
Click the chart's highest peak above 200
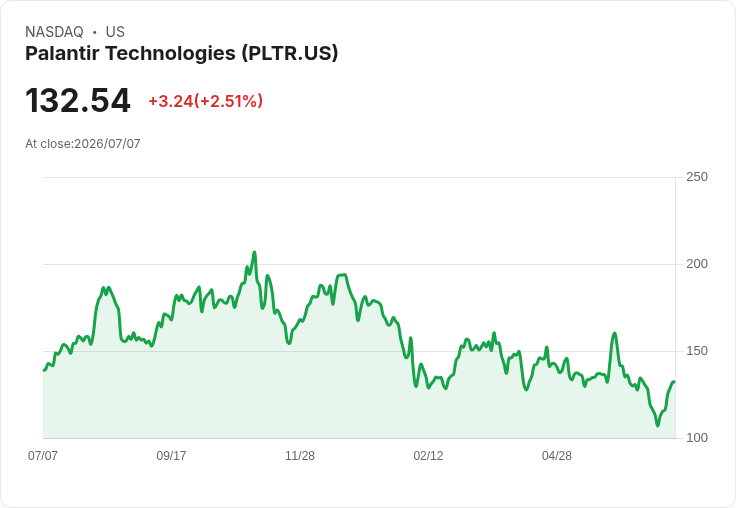tap(254, 253)
